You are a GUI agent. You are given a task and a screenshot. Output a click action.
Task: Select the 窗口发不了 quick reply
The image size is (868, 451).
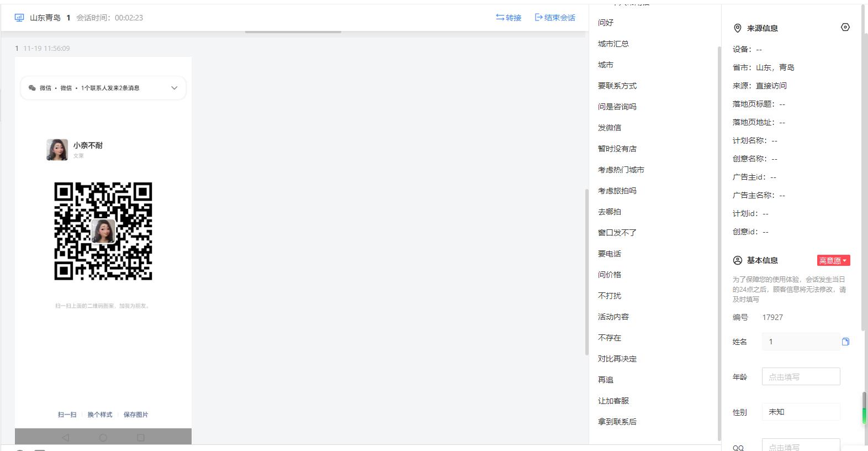[617, 233]
